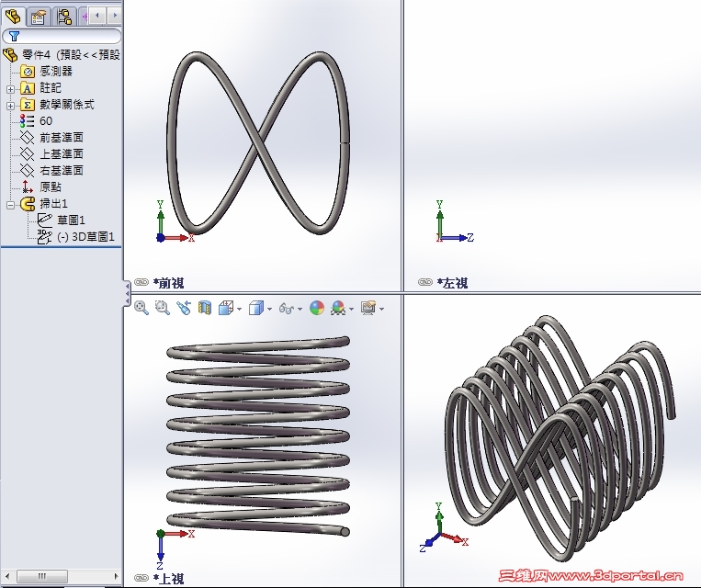Open the FeatureManager design tree tab
Viewport: 701px width, 588px height.
click(13, 17)
